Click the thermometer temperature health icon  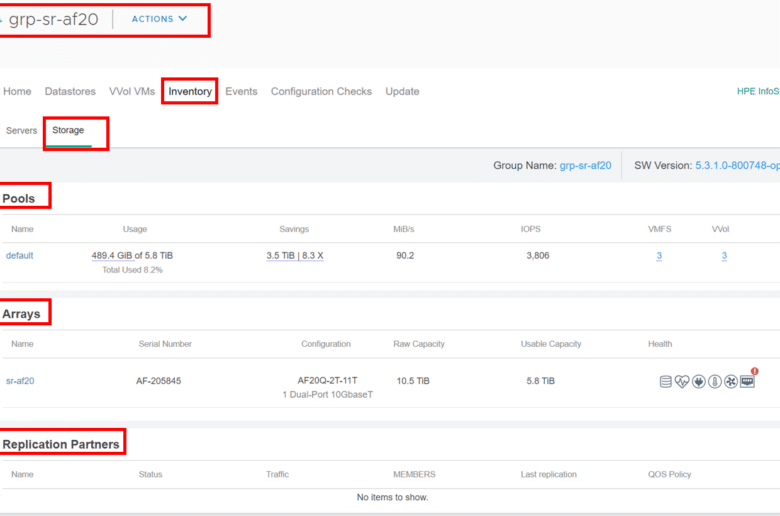pyautogui.click(x=715, y=382)
